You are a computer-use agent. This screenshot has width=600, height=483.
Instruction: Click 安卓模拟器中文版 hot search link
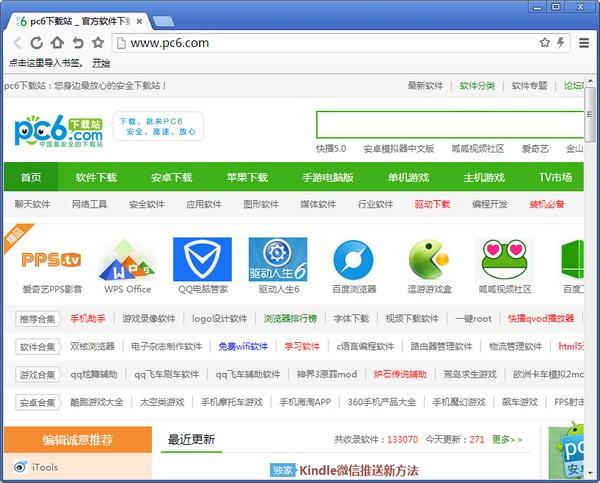tap(399, 148)
